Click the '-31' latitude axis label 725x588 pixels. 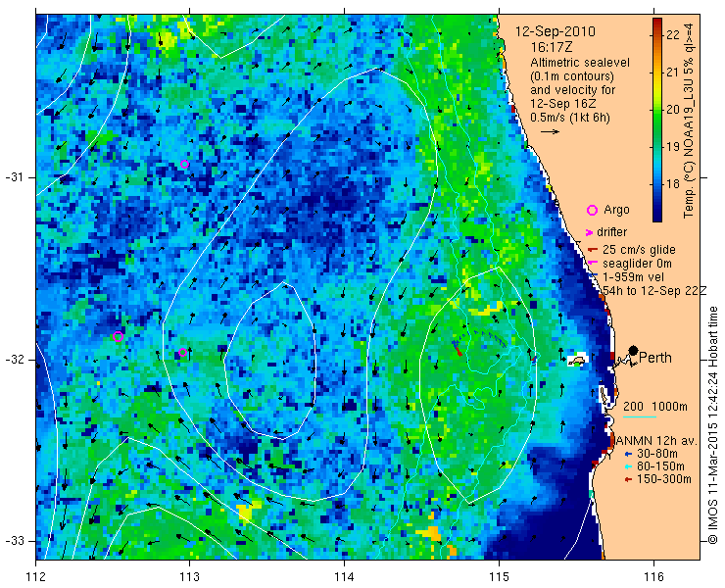click(14, 177)
